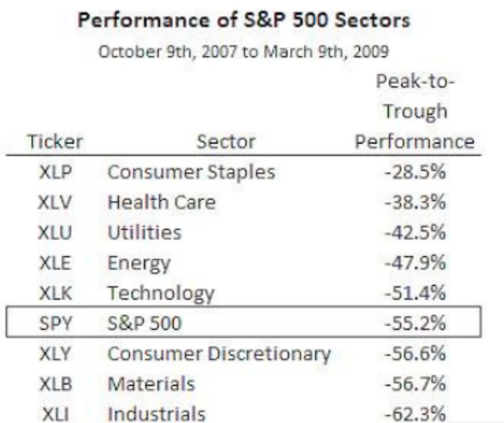Click the Ticker column header
The image size is (504, 423).
(55, 142)
